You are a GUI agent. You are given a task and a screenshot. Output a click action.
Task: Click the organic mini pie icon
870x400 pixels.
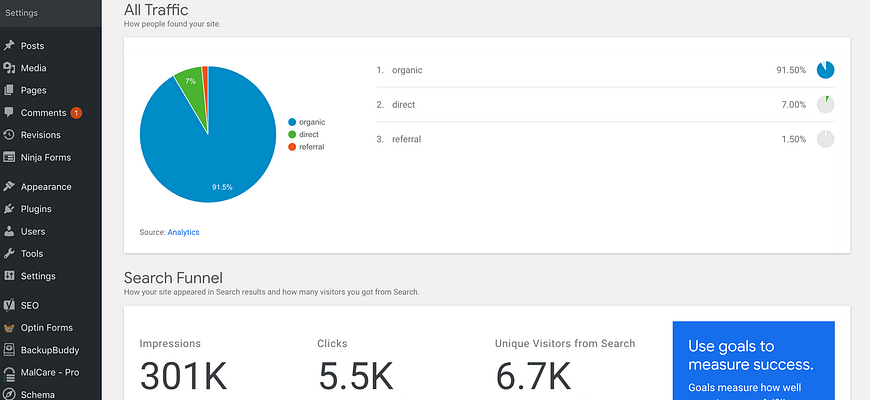point(825,70)
